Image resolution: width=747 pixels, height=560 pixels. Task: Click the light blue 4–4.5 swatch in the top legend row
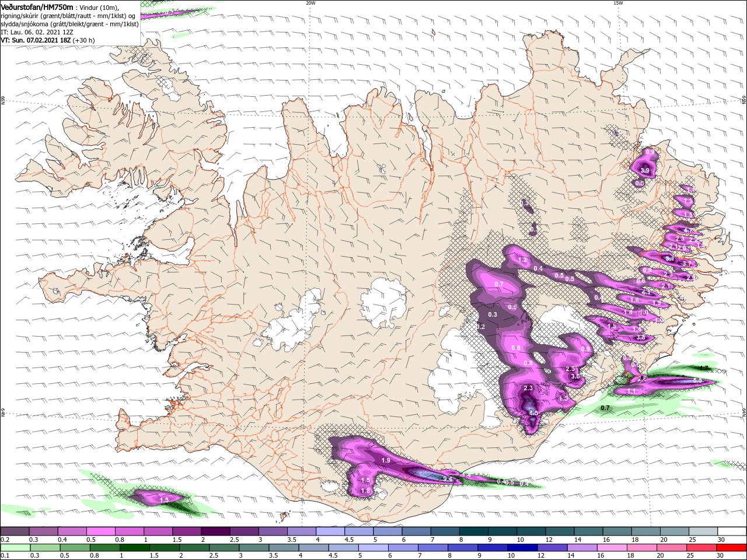coord(330,531)
